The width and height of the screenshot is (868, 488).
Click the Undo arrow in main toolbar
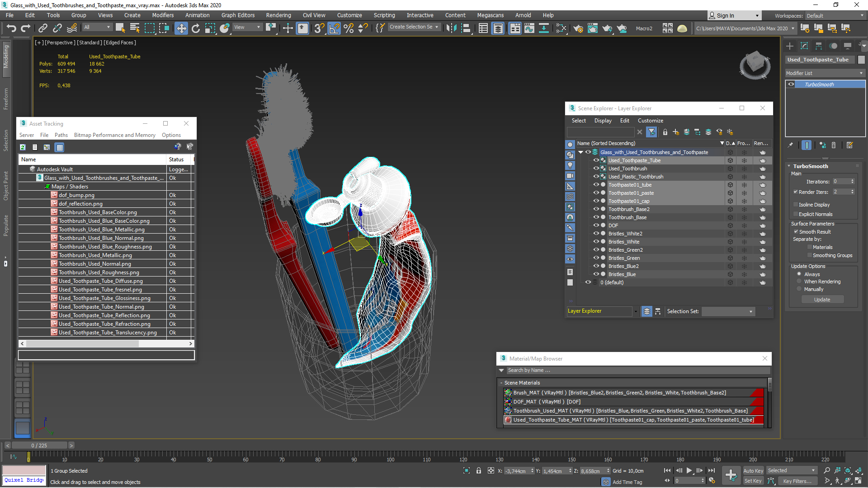pyautogui.click(x=11, y=28)
